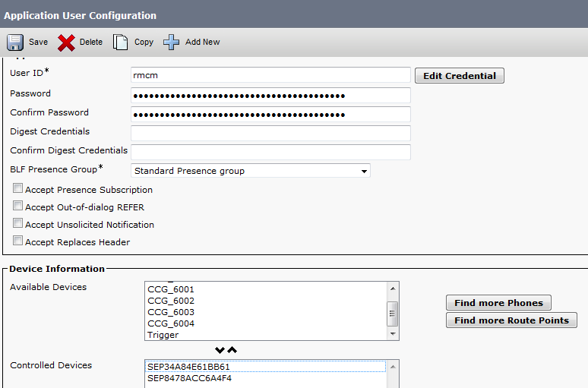Select SEP8478ACC6A4F4 in Controlled Devices
Screen dimensions: 588x388
189,378
